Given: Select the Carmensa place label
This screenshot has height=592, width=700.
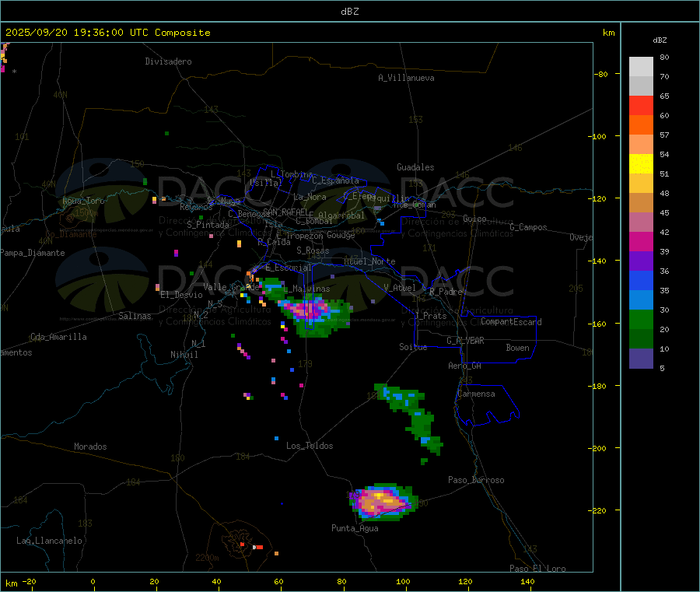Looking at the screenshot, I should 476,394.
